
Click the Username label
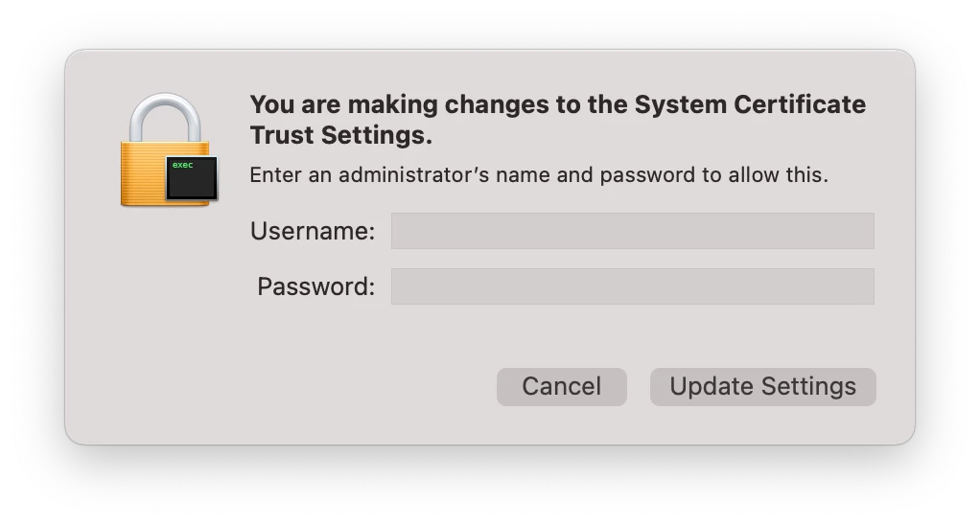(313, 231)
